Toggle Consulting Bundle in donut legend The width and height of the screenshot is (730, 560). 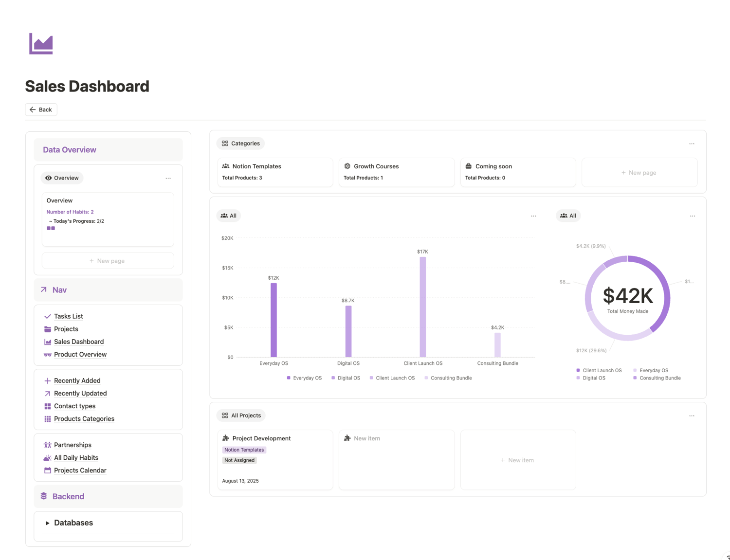point(657,378)
